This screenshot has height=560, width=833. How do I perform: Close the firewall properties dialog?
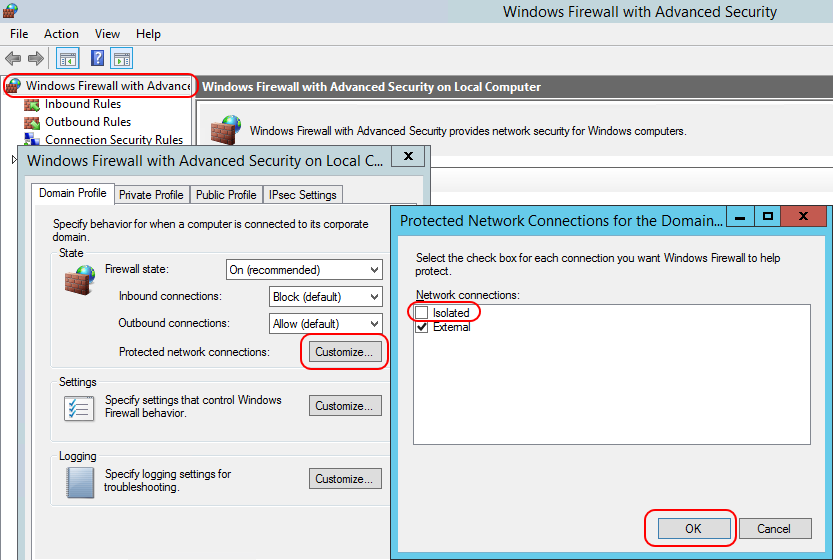pos(408,156)
